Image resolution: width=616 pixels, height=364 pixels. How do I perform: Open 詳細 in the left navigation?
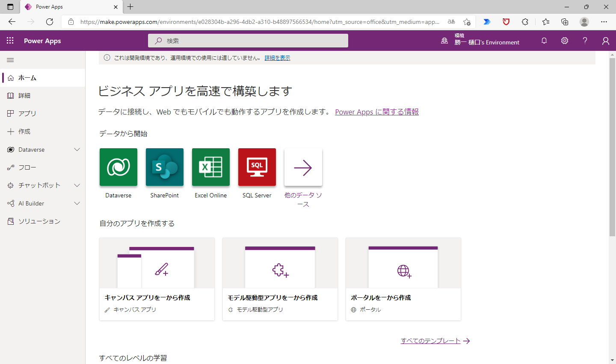point(43,96)
